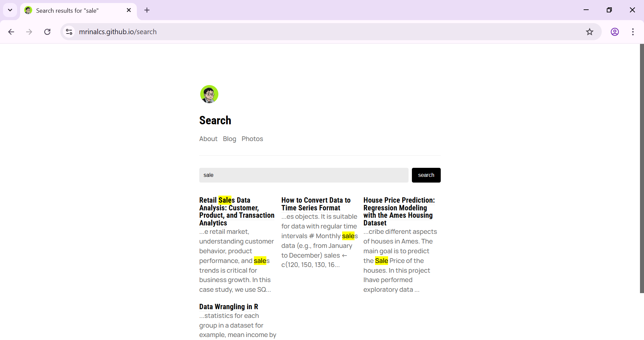Screen dimensions: 644x340
Task: Click the browser forward arrow
Action: click(29, 32)
